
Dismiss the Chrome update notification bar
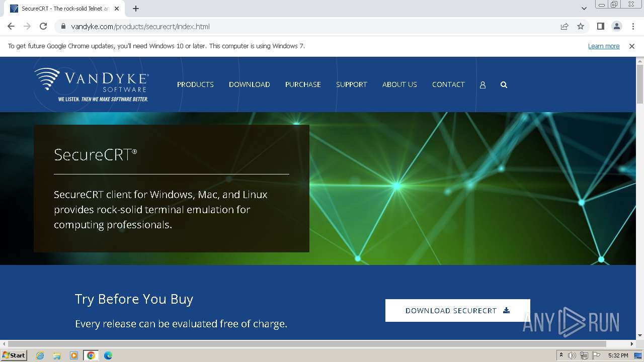pyautogui.click(x=632, y=46)
